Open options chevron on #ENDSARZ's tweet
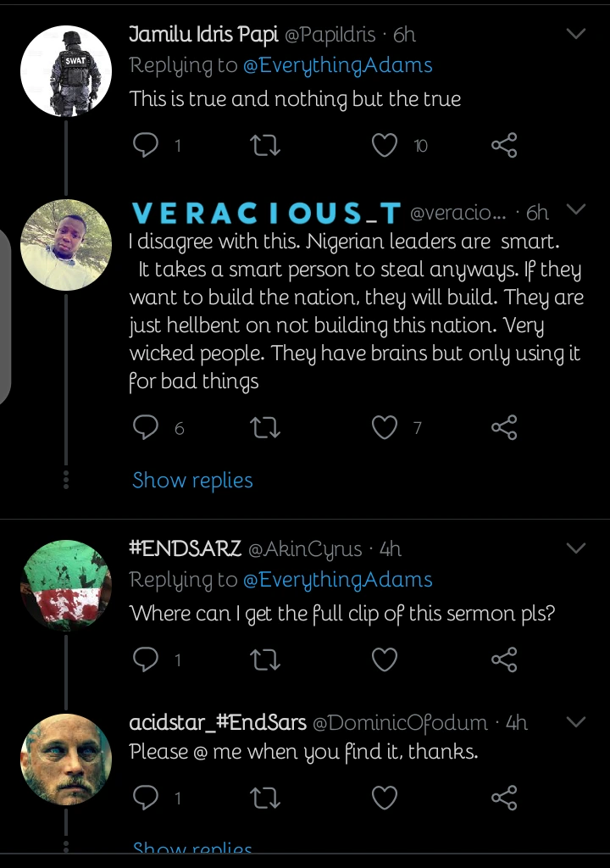This screenshot has width=610, height=868. click(575, 548)
